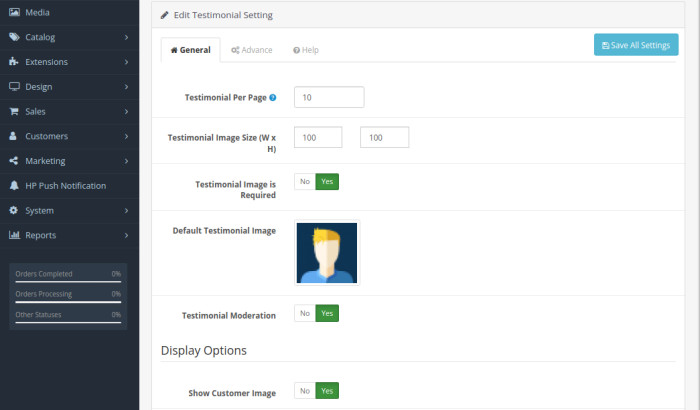The width and height of the screenshot is (700, 410).
Task: Expand the Customers menu chevron
Action: [x=126, y=136]
